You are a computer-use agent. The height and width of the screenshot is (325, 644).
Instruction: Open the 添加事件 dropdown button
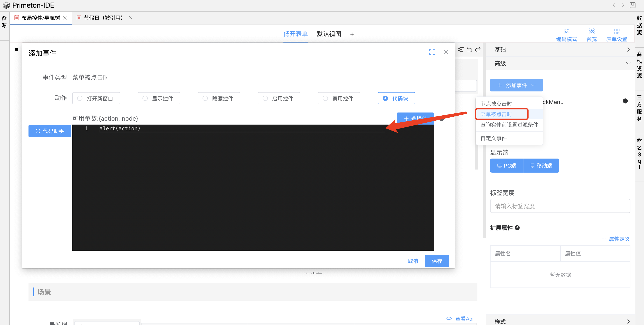click(516, 85)
